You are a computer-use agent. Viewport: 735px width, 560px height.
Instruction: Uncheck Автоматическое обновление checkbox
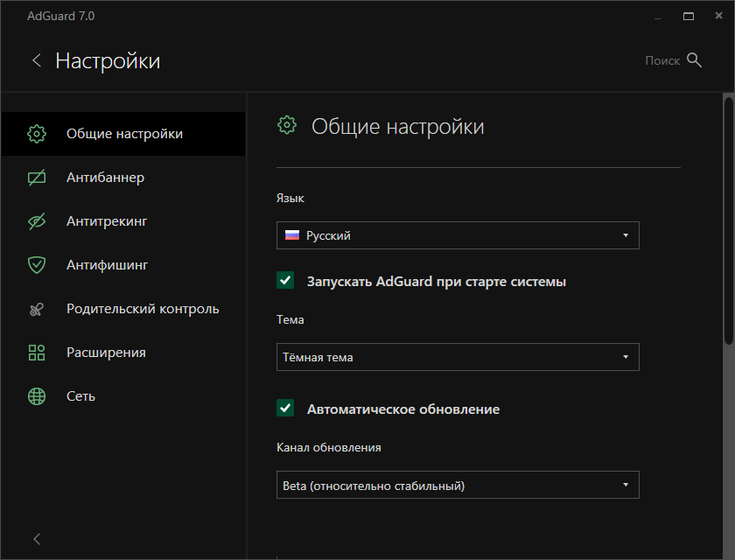click(285, 408)
